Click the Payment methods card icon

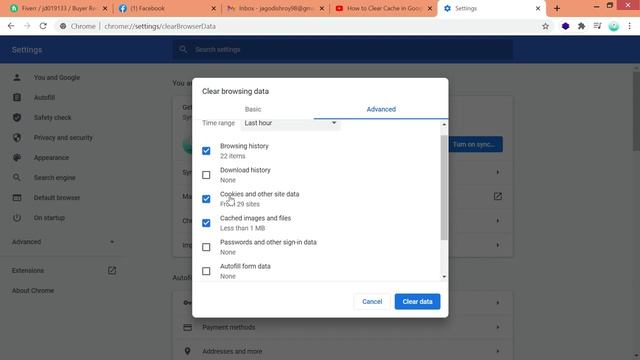point(187,327)
